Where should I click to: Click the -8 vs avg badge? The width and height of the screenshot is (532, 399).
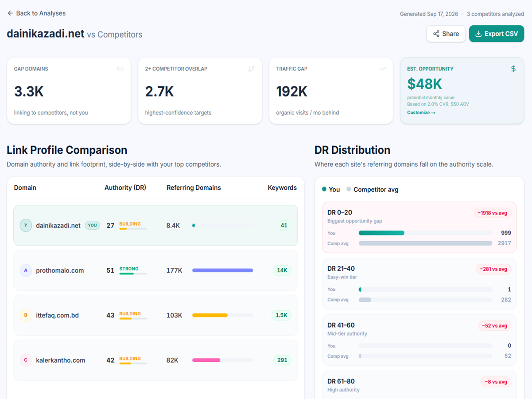click(x=496, y=382)
